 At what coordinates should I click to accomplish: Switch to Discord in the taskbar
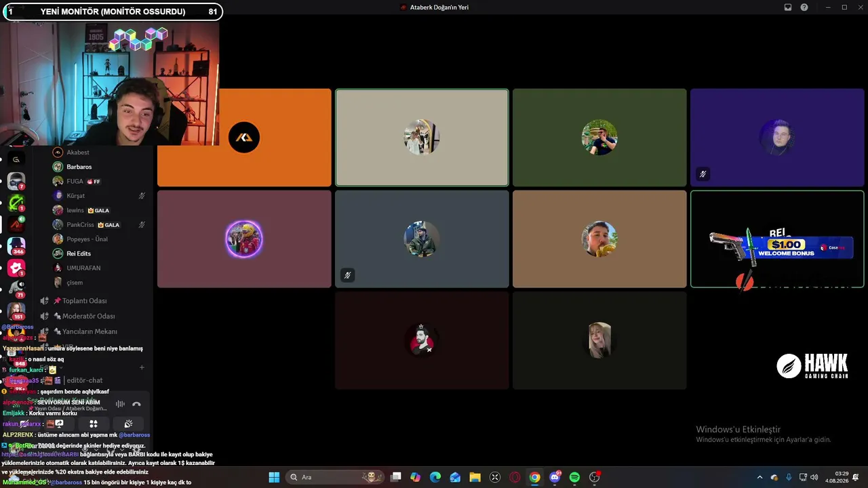555,477
